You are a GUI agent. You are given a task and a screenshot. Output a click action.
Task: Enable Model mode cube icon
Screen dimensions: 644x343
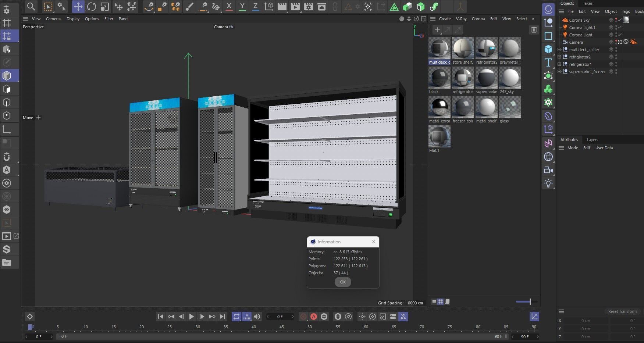click(x=7, y=76)
